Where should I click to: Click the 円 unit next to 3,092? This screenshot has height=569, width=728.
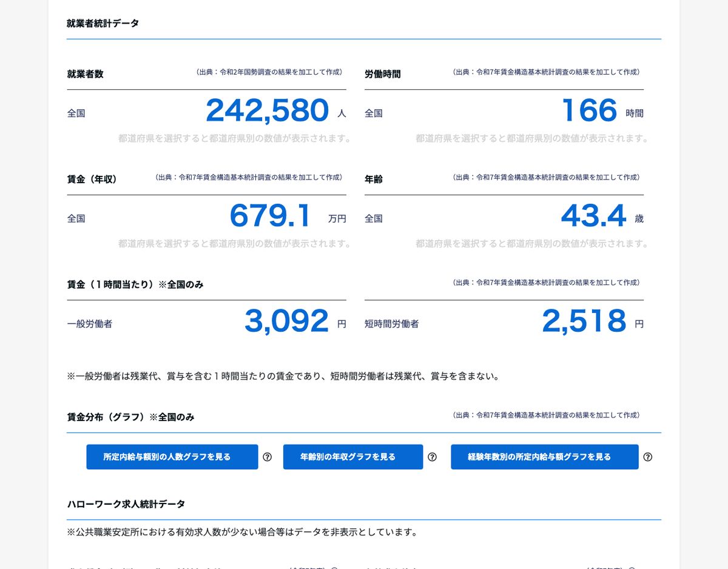click(342, 325)
